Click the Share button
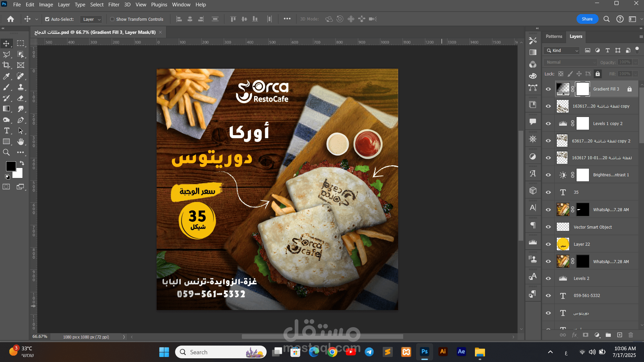Image resolution: width=644 pixels, height=362 pixels. pos(587,19)
